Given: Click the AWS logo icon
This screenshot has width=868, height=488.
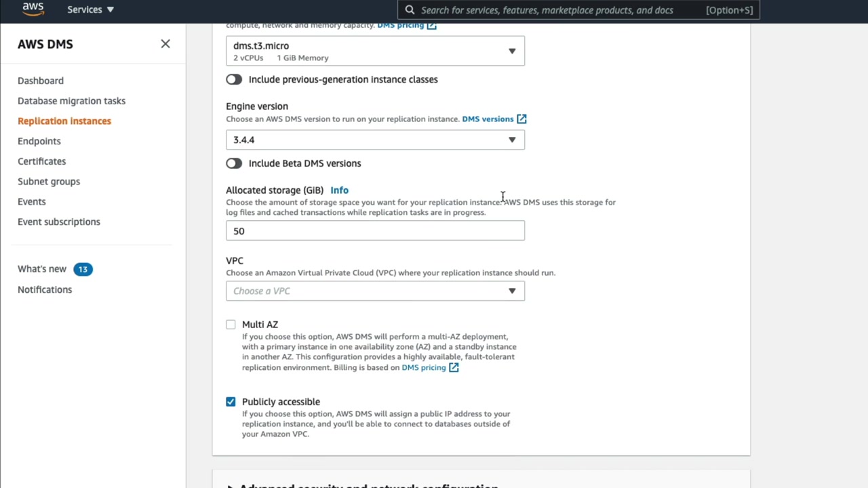Looking at the screenshot, I should pos(33,9).
